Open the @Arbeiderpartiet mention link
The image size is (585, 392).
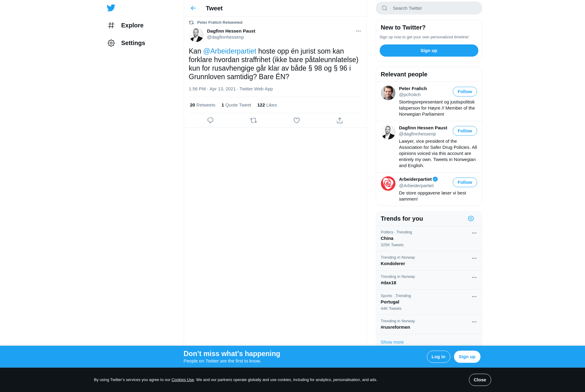point(230,51)
